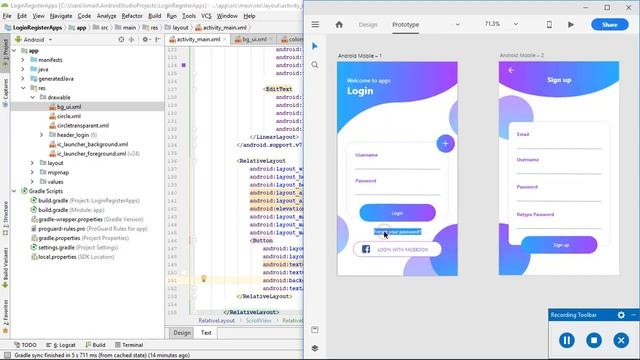Open the Layers panel icon in XD
The image size is (640, 360).
pyautogui.click(x=315, y=348)
